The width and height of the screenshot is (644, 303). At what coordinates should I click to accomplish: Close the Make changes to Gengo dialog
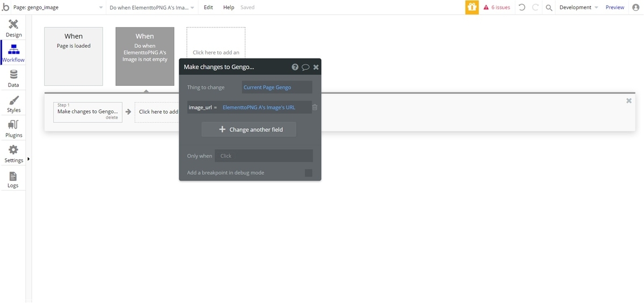point(316,67)
